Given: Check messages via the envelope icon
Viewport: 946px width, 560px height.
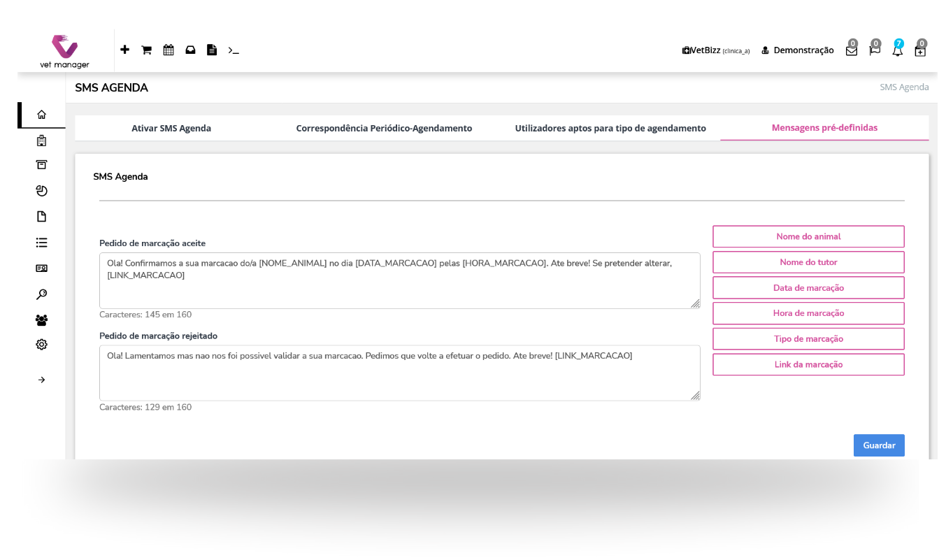Looking at the screenshot, I should pos(851,51).
